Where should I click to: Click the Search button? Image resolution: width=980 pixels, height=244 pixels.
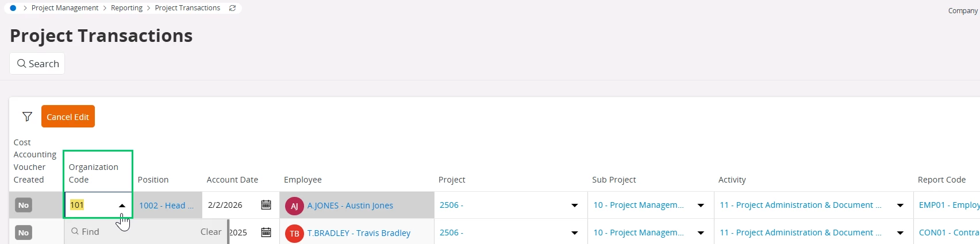pyautogui.click(x=37, y=64)
